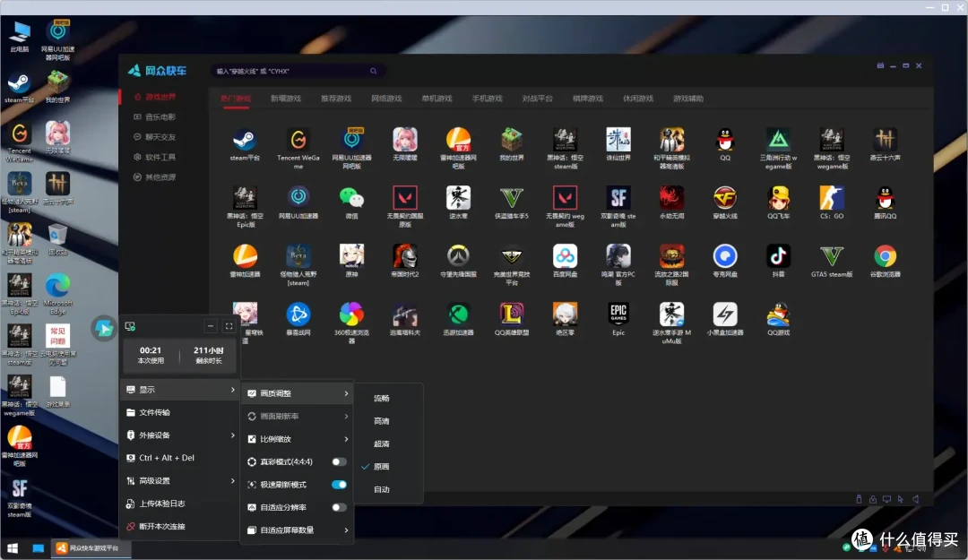Expand the 显示 submenu
Image resolution: width=968 pixels, height=560 pixels.
click(180, 390)
